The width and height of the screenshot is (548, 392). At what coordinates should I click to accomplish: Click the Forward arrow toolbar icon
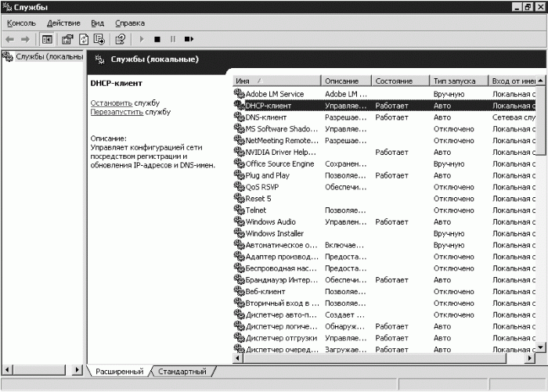coord(25,39)
